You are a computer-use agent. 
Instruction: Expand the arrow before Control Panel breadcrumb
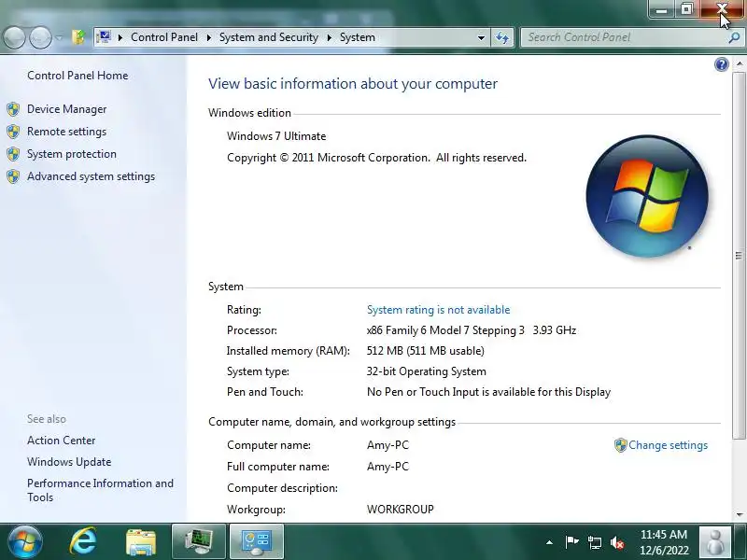pyautogui.click(x=120, y=37)
